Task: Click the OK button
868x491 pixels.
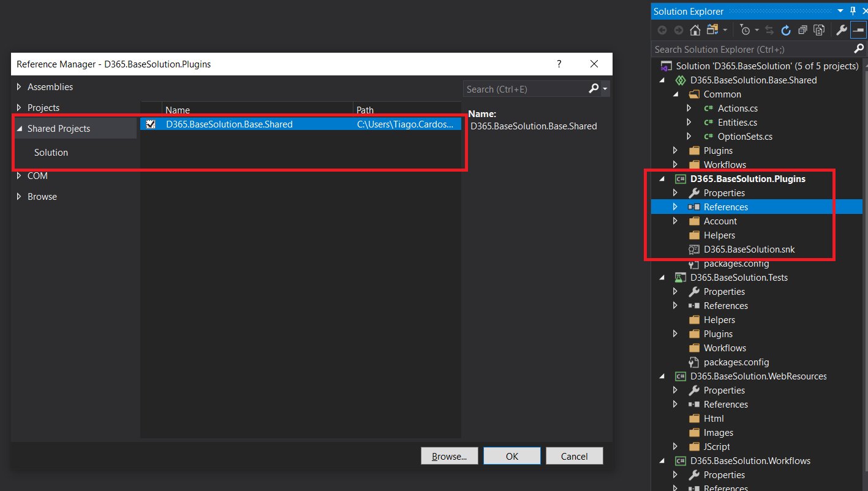Action: point(511,456)
